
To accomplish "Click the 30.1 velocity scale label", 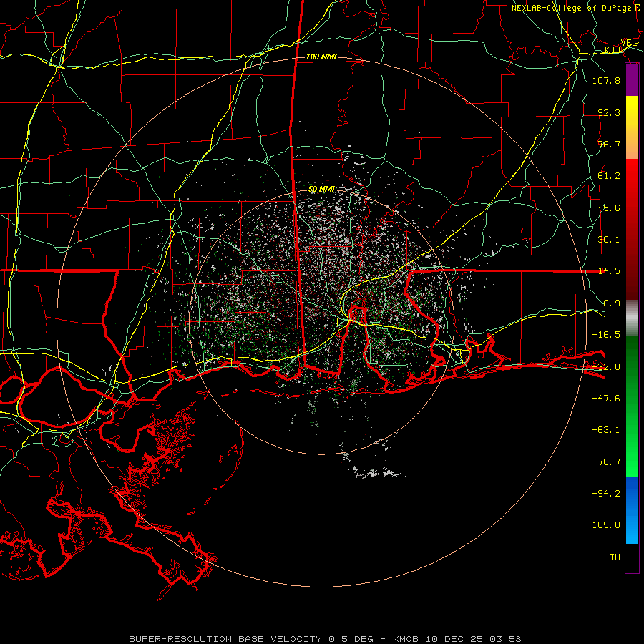I will [x=609, y=240].
